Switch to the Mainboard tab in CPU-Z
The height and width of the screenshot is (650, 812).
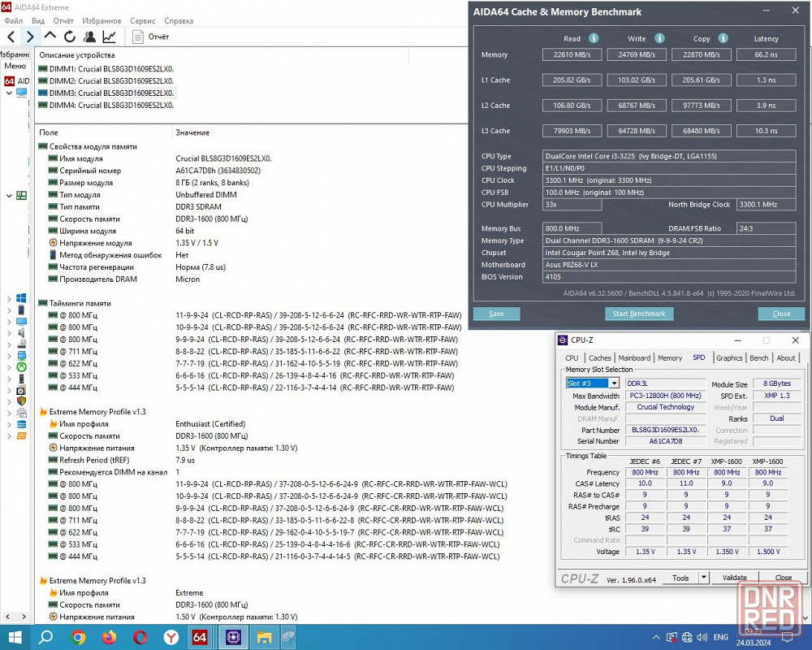click(634, 357)
